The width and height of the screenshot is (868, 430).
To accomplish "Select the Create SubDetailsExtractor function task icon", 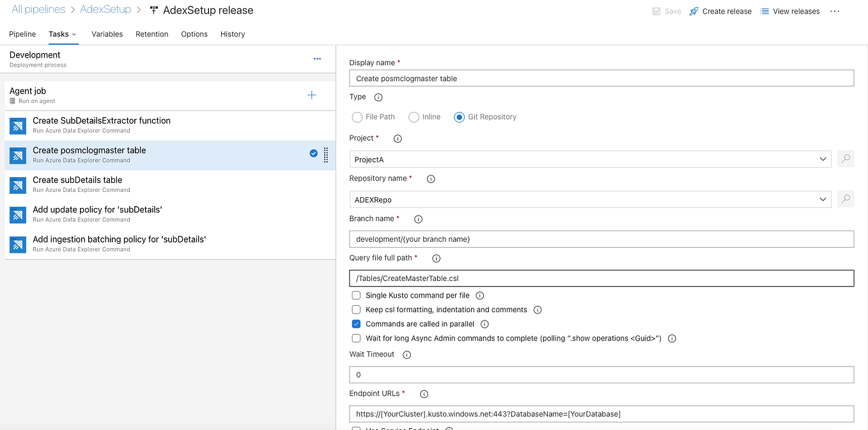I will coord(17,125).
